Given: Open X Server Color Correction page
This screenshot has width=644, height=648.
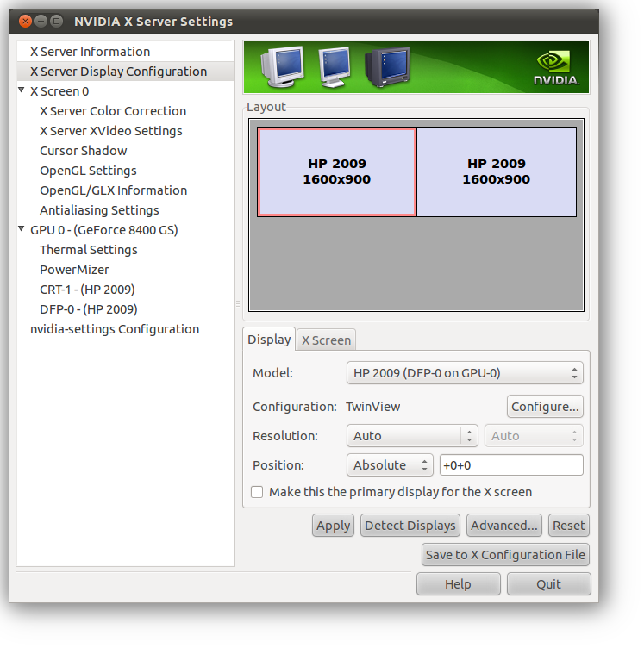Looking at the screenshot, I should (113, 111).
